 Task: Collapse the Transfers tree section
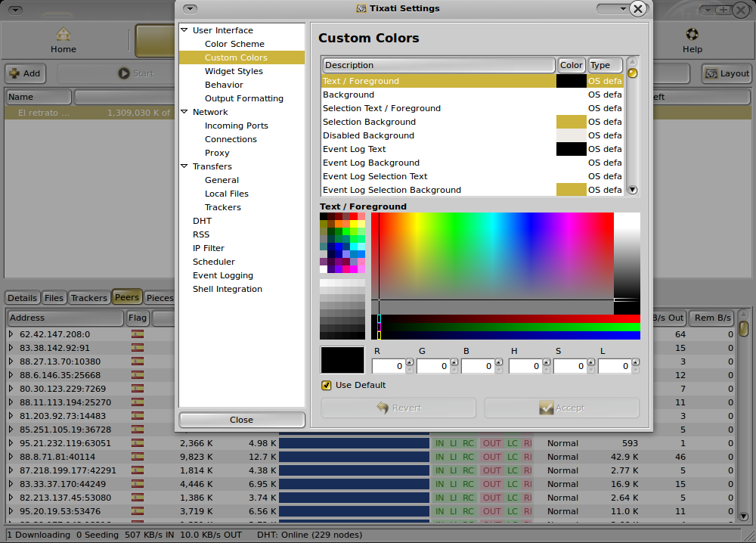coord(182,166)
